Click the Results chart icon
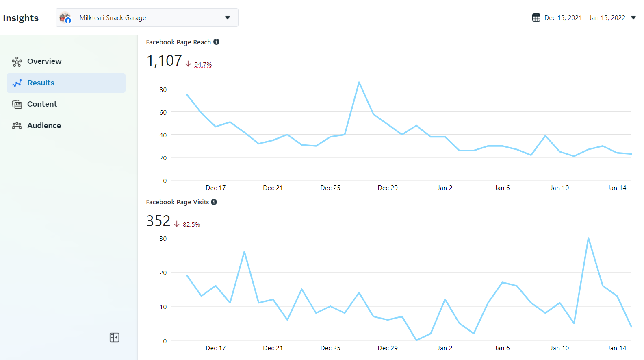644x360 pixels. tap(17, 83)
